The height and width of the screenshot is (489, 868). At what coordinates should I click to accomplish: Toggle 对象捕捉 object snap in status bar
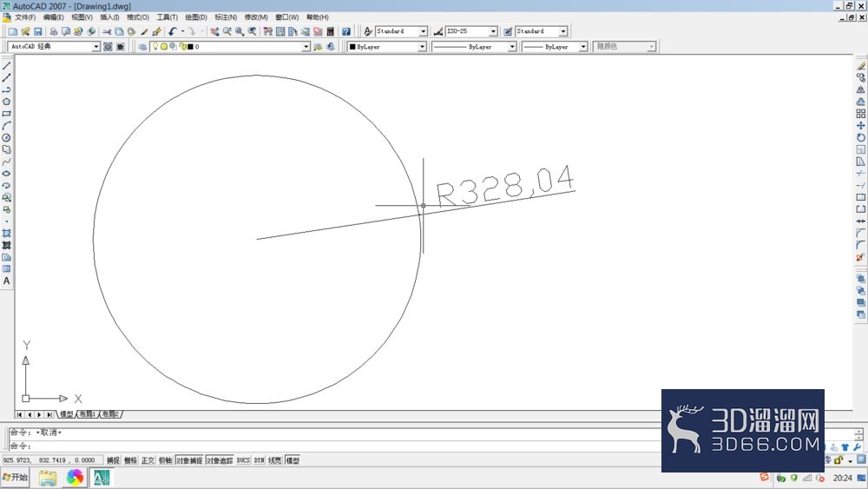(x=189, y=460)
